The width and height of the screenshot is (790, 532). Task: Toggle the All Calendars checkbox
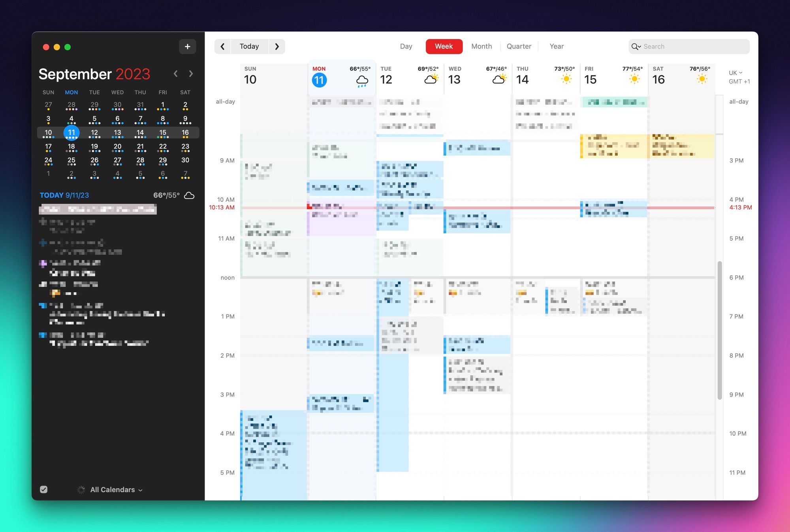tap(43, 489)
